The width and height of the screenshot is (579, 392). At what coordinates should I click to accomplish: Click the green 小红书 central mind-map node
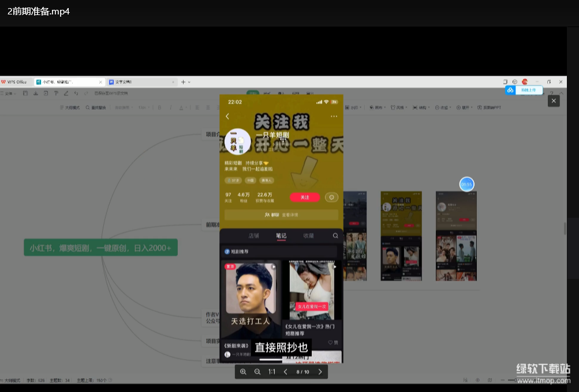101,248
